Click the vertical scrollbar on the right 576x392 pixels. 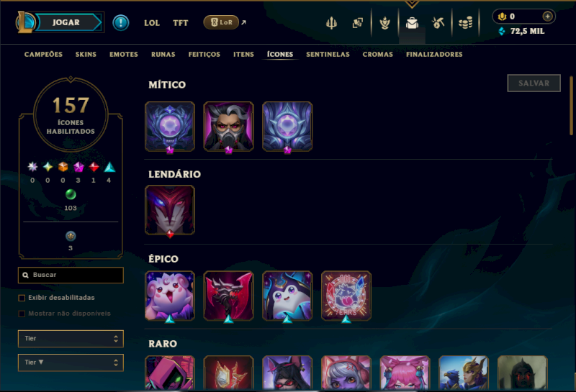tap(571, 105)
